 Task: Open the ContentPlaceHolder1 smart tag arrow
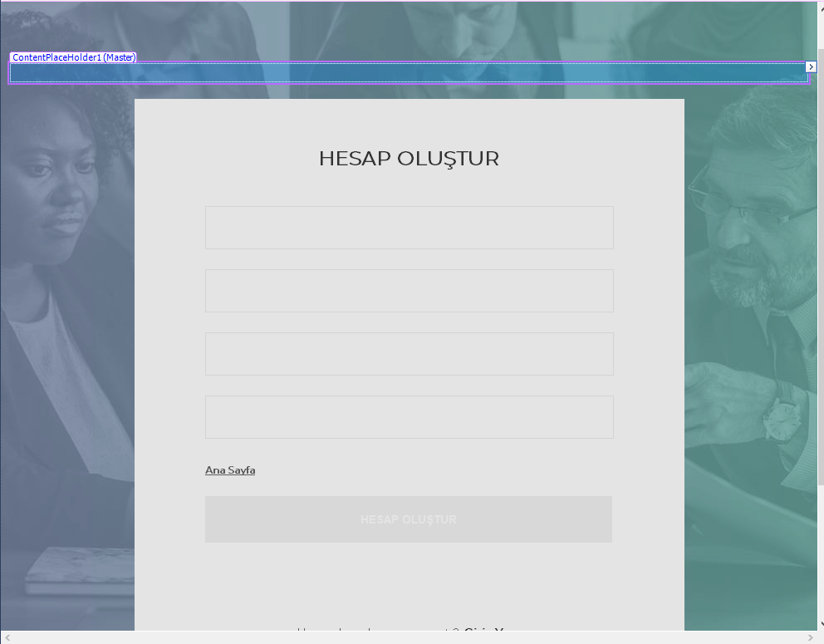click(811, 66)
